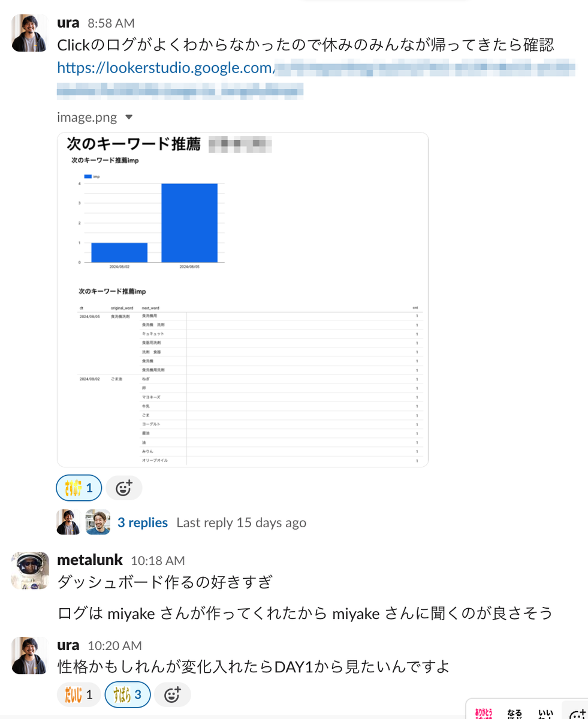Click the pink ありがとう quick-reaction emoji in hover toolbar
Image resolution: width=588 pixels, height=719 pixels.
click(x=484, y=713)
